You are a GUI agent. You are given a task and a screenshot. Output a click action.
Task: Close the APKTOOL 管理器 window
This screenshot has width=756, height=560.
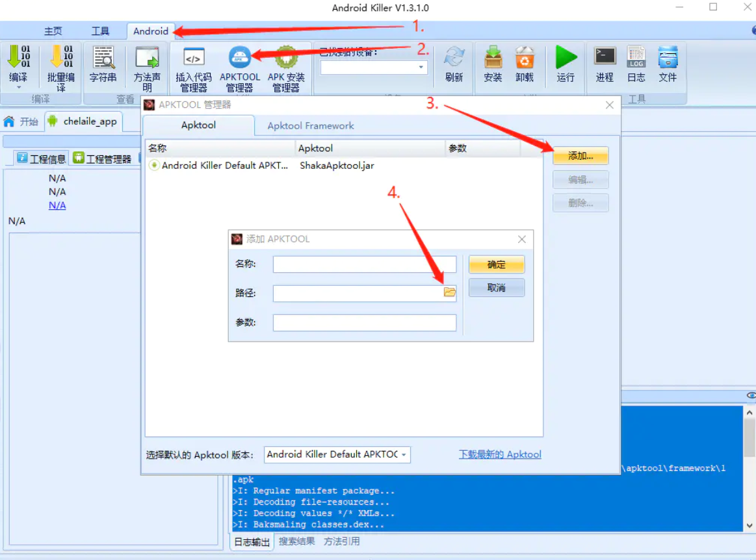(x=610, y=105)
